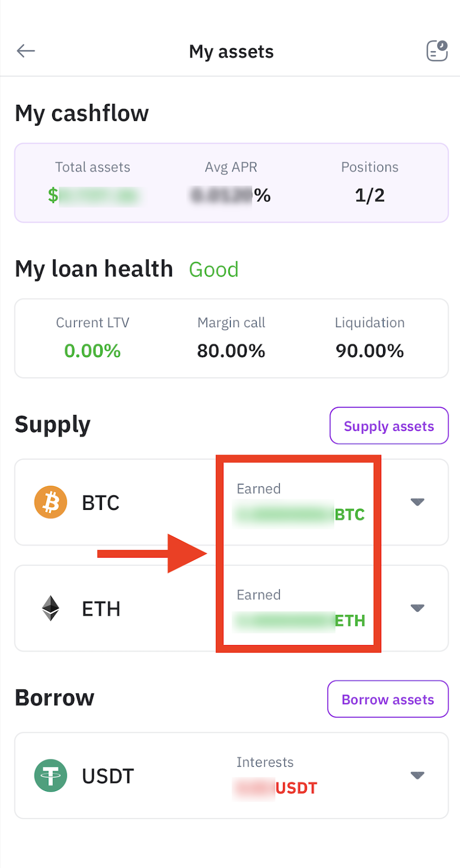Tap the Positions 1/2 count
Image resolution: width=460 pixels, height=868 pixels.
point(369,195)
